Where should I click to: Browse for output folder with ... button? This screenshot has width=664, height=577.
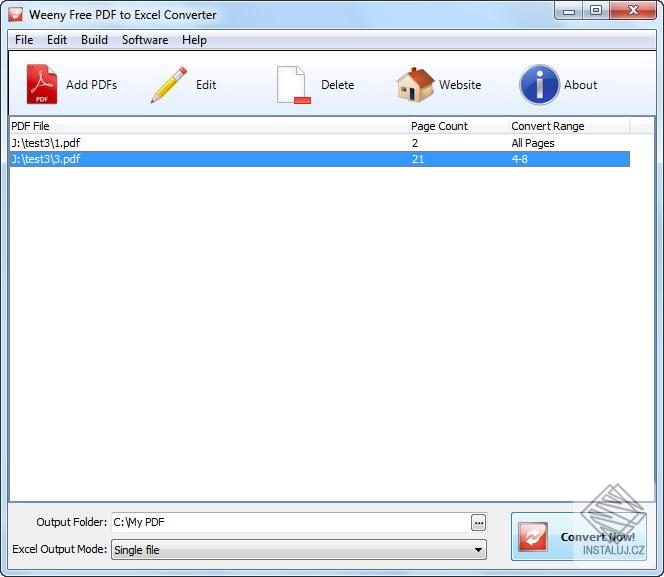479,522
